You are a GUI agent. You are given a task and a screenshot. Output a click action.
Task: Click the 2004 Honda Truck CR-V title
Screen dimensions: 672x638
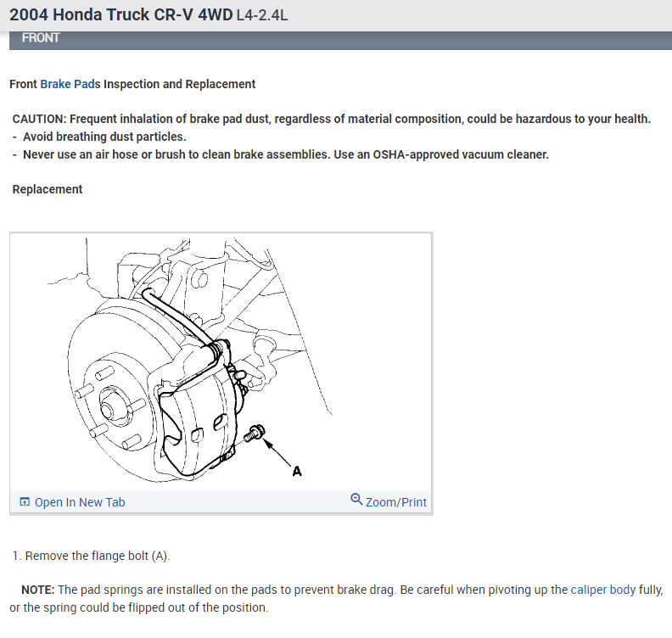tap(121, 15)
